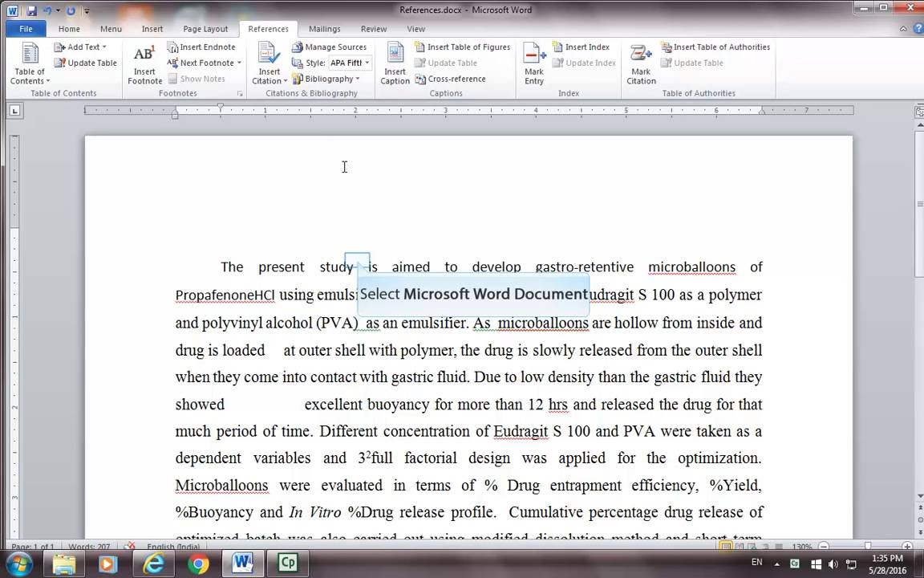The width and height of the screenshot is (924, 578).
Task: Minimize the ribbon with the caret icon
Action: point(903,28)
